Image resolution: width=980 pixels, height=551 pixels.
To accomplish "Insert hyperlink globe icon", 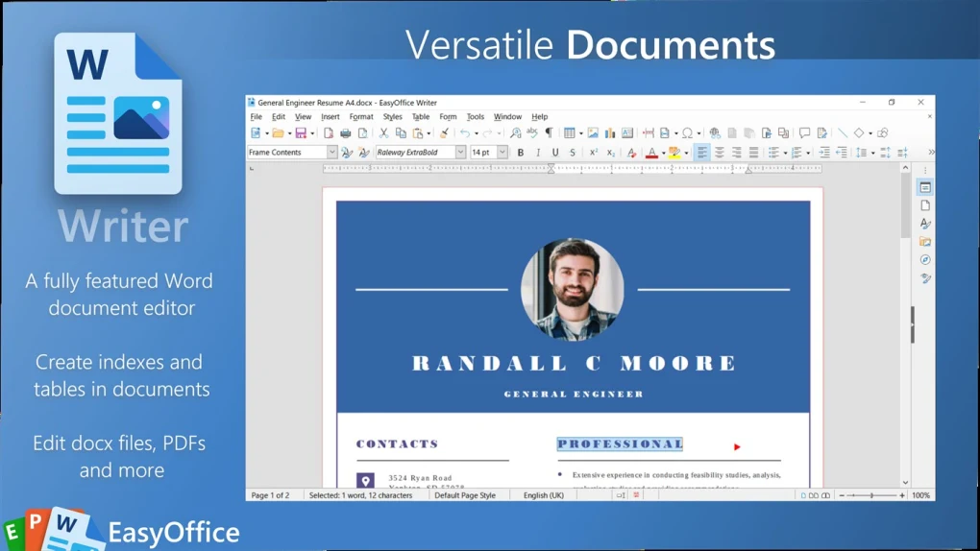I will [715, 133].
